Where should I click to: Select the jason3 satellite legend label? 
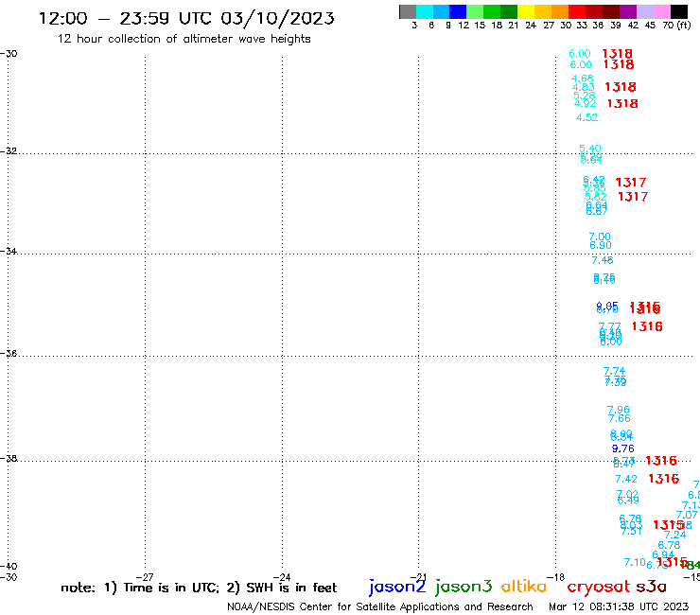click(464, 587)
